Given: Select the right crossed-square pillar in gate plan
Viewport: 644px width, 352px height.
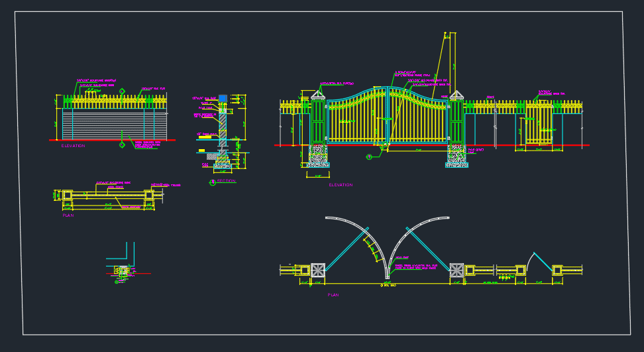Looking at the screenshot, I should coord(456,270).
